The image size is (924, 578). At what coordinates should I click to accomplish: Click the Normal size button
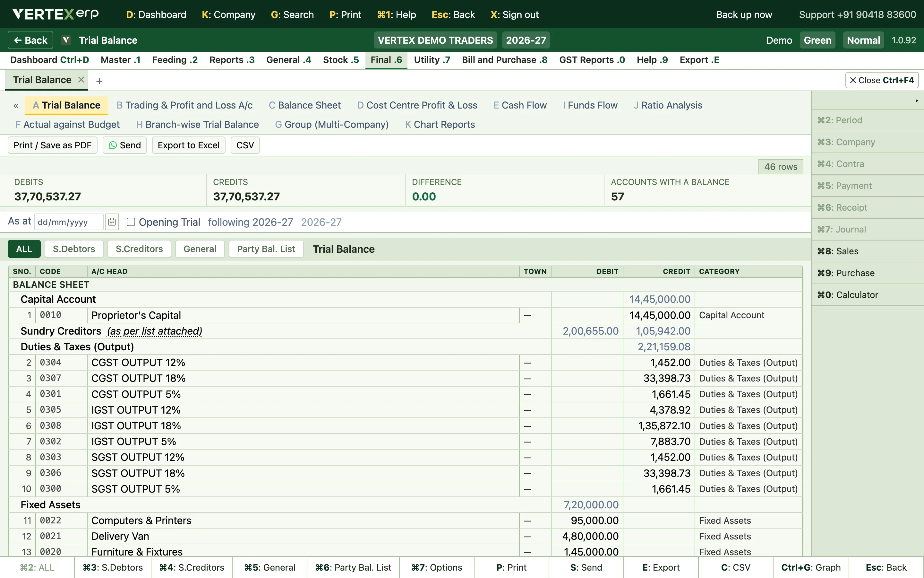pos(863,40)
